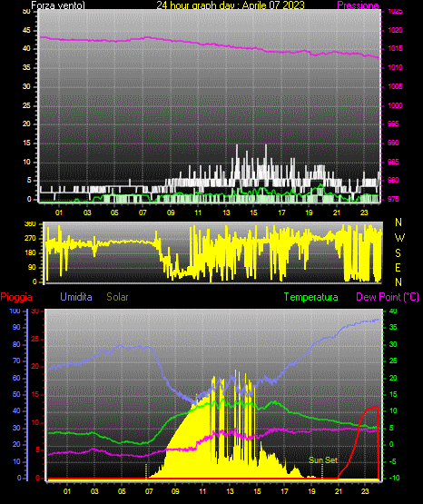423x504 pixels.
Task: Click the 45 wind speed axis value
Action: (x=26, y=30)
